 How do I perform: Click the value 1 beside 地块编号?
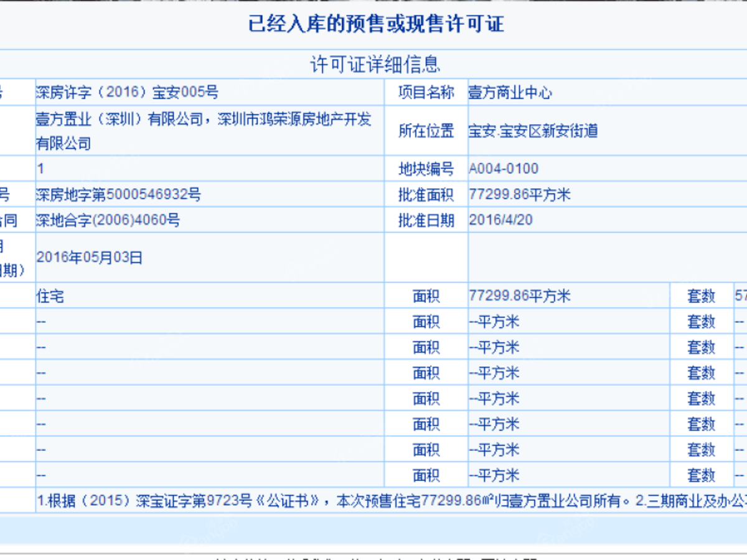coord(40,169)
